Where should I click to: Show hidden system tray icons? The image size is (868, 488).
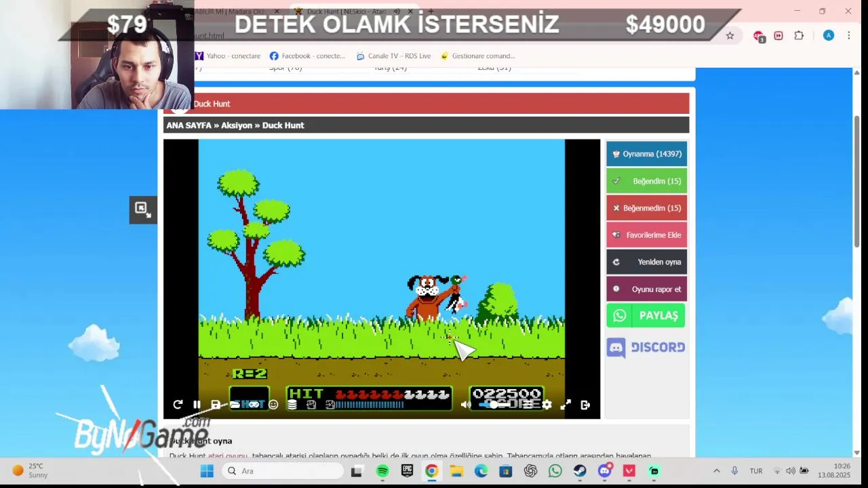[x=716, y=471]
